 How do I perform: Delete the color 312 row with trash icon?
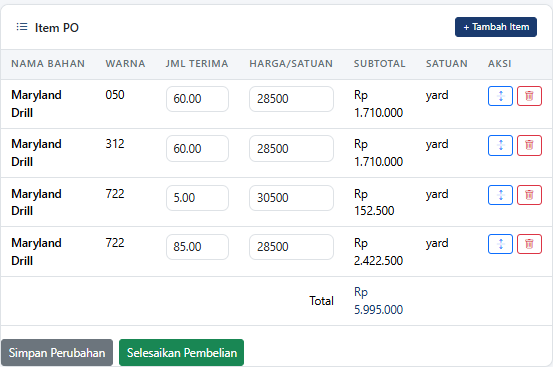click(529, 145)
